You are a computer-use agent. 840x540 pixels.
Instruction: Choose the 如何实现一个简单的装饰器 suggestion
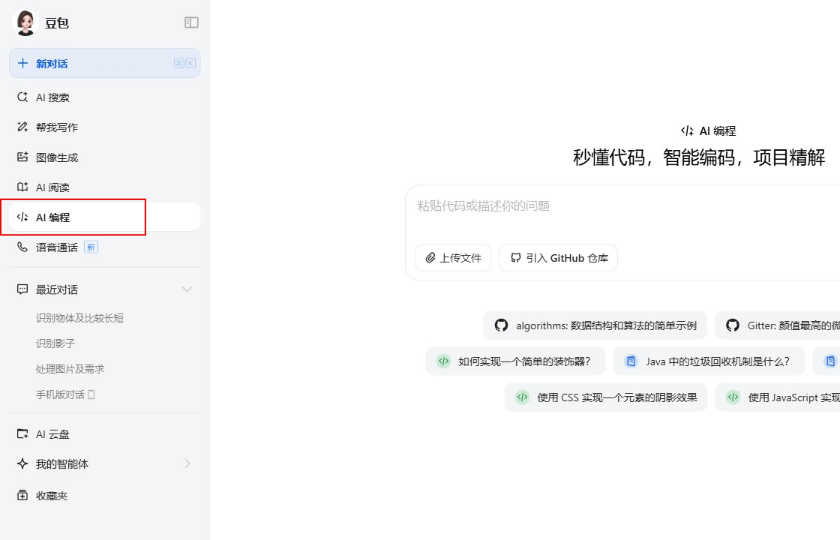pyautogui.click(x=515, y=361)
